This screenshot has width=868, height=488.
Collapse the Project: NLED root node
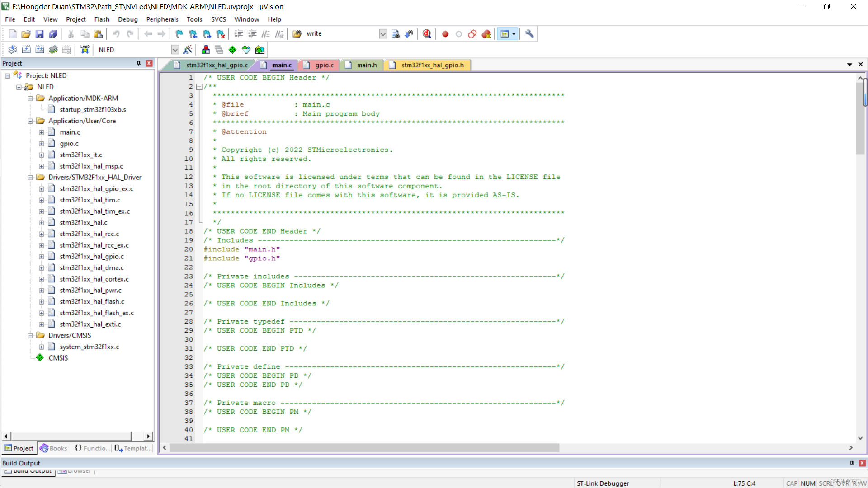click(8, 76)
